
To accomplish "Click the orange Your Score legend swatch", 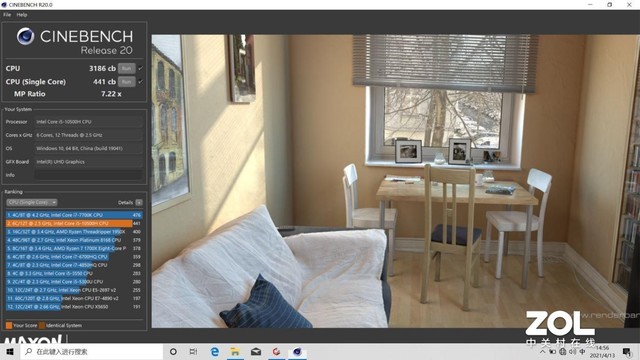I will (9, 325).
